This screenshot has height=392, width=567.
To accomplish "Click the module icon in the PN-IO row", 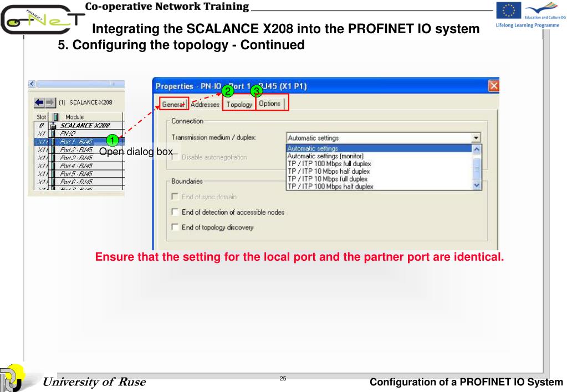I will (53, 133).
